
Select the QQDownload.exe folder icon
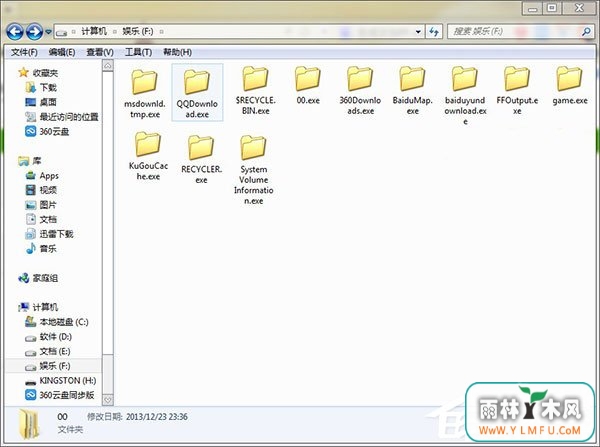tap(197, 82)
